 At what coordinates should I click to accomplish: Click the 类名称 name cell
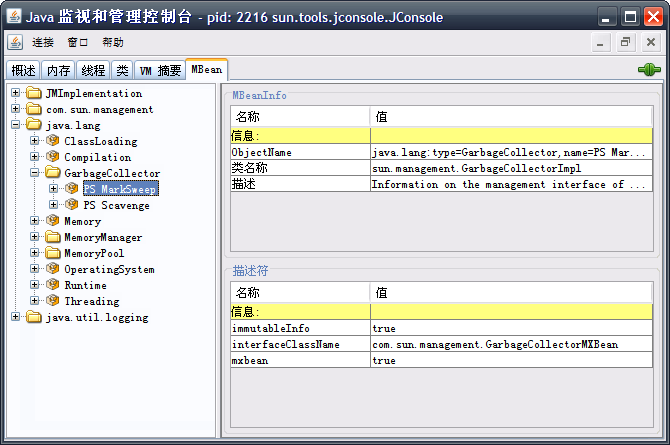pyautogui.click(x=300, y=168)
